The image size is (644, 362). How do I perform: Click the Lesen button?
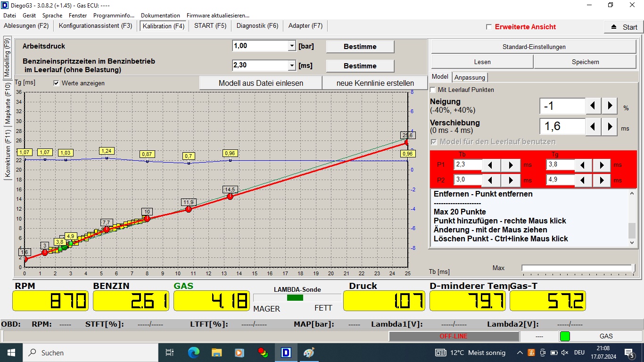click(x=482, y=62)
